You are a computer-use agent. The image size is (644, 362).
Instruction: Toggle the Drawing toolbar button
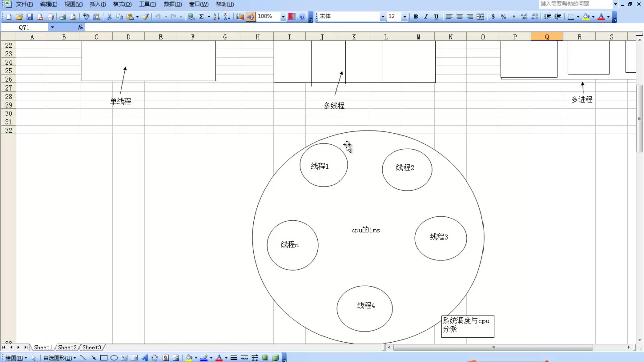coord(251,17)
